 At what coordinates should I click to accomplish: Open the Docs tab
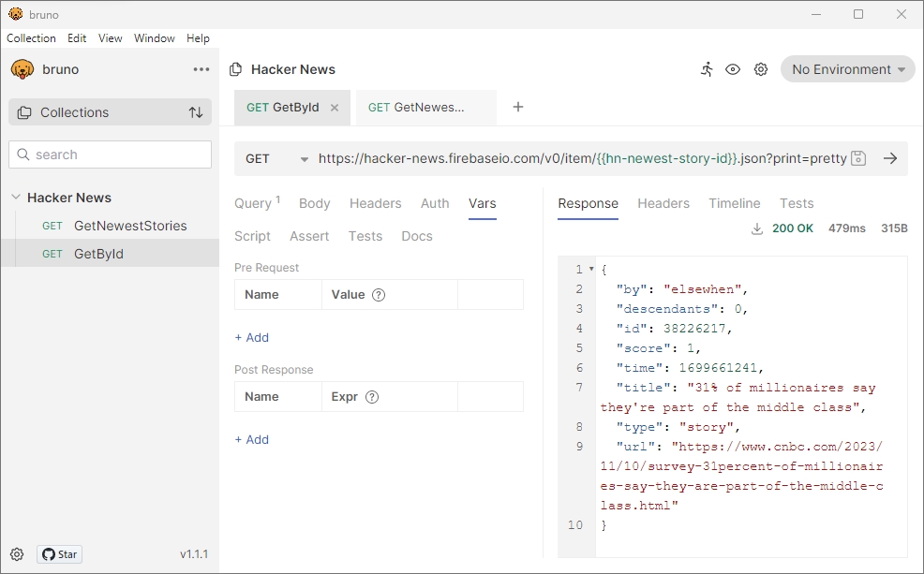pos(417,236)
